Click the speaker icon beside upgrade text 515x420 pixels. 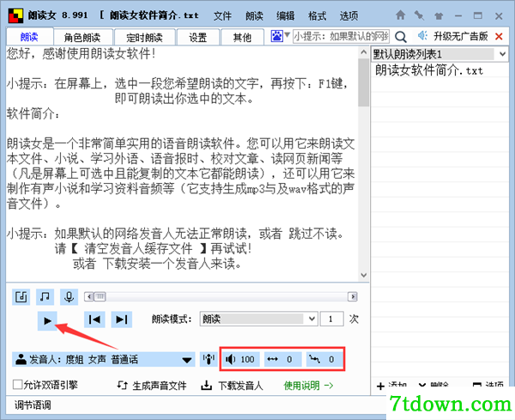point(422,35)
